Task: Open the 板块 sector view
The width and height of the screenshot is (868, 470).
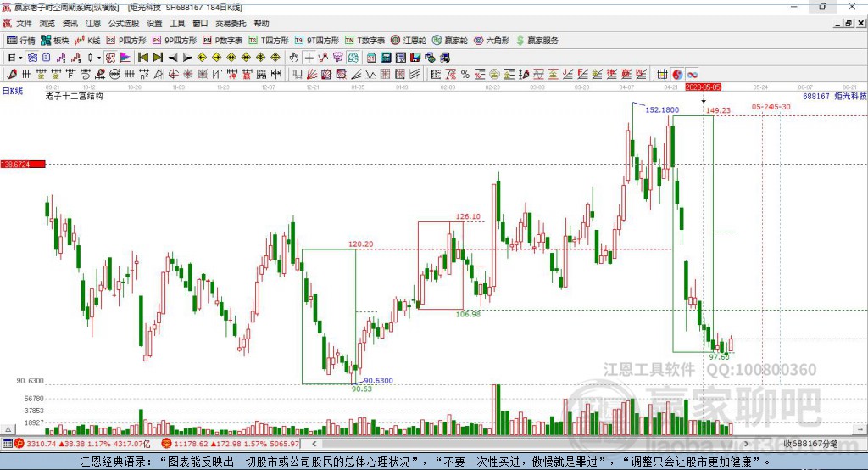Action: click(x=55, y=41)
